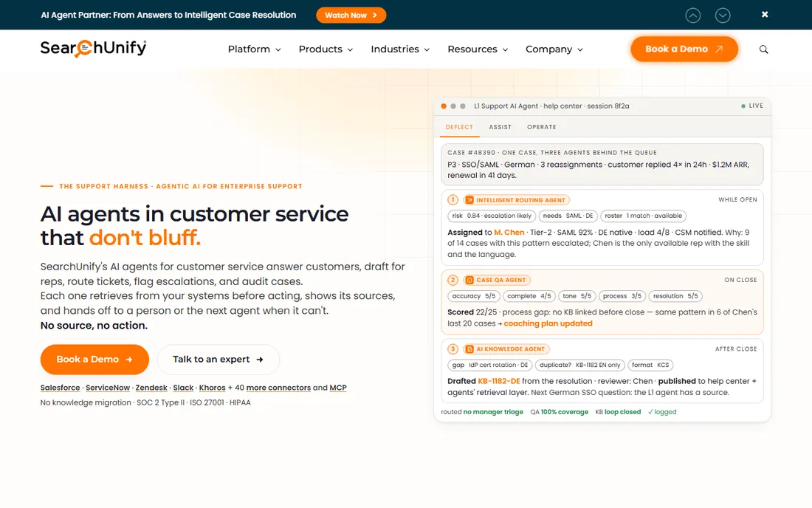Click the SearchUnify logo

click(93, 48)
